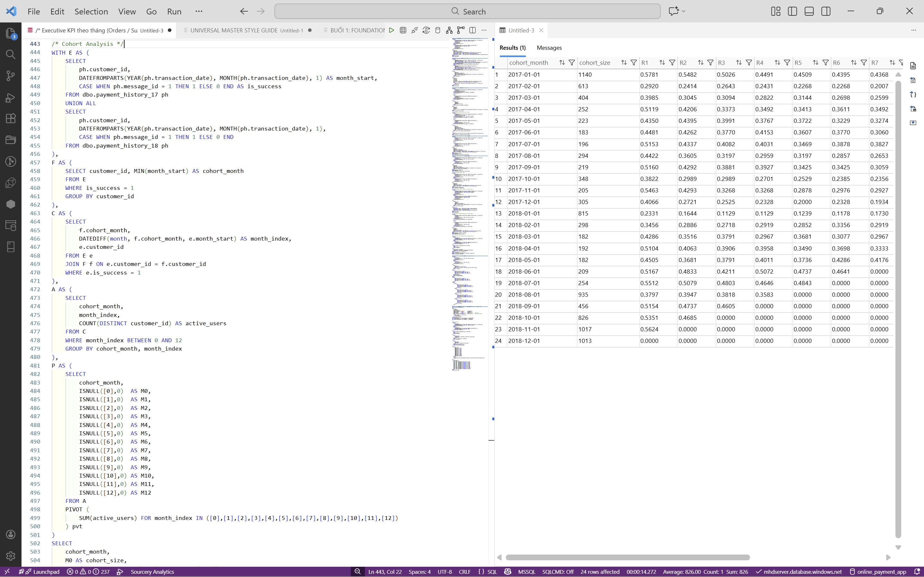Open the Selection menu
The width and height of the screenshot is (924, 577).
click(91, 12)
